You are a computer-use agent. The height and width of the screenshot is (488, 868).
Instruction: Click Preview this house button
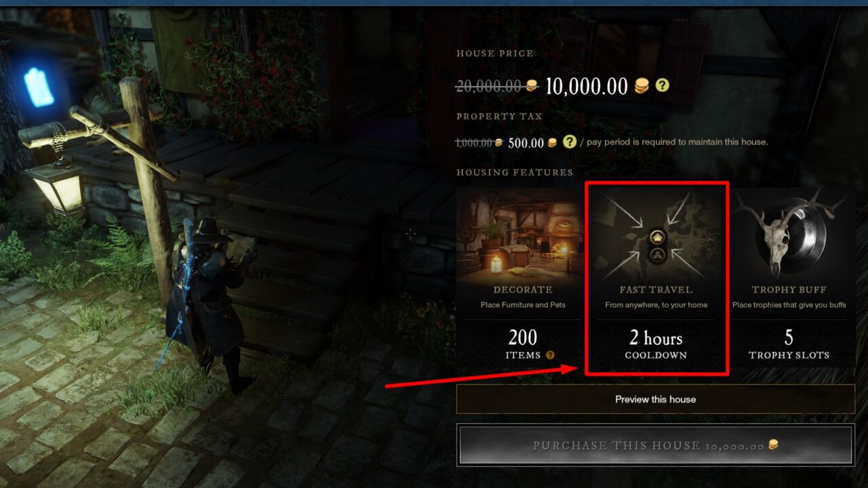[x=656, y=399]
